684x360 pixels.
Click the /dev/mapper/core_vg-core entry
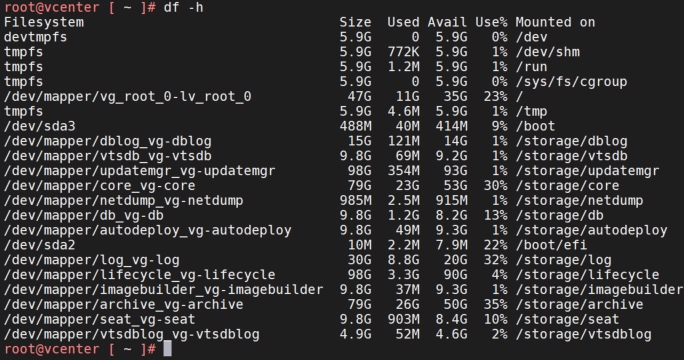(x=99, y=185)
